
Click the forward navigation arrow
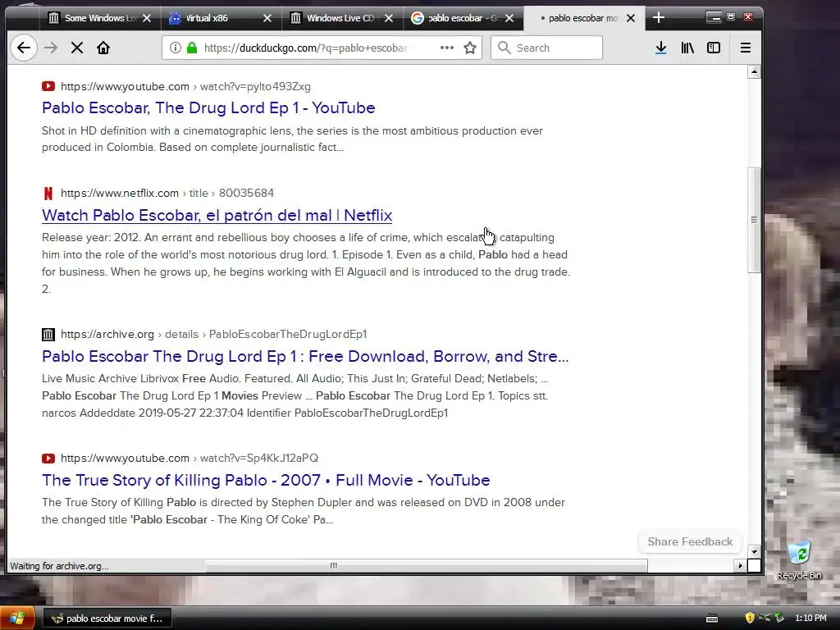[x=50, y=48]
